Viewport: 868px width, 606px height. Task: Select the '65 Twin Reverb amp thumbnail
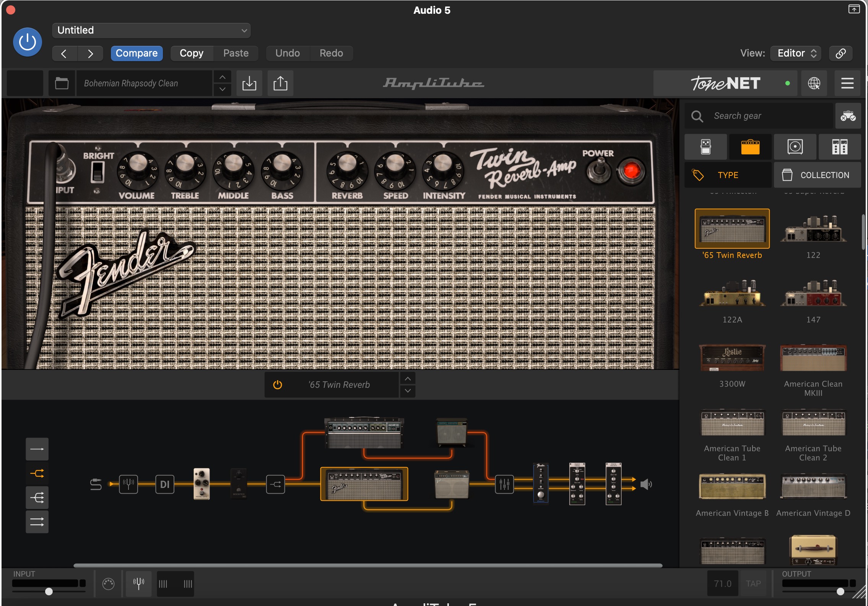[732, 228]
